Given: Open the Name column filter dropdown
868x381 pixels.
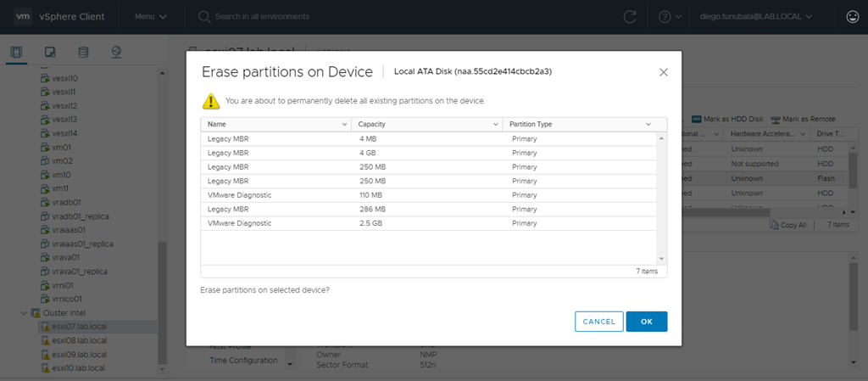Looking at the screenshot, I should (344, 124).
